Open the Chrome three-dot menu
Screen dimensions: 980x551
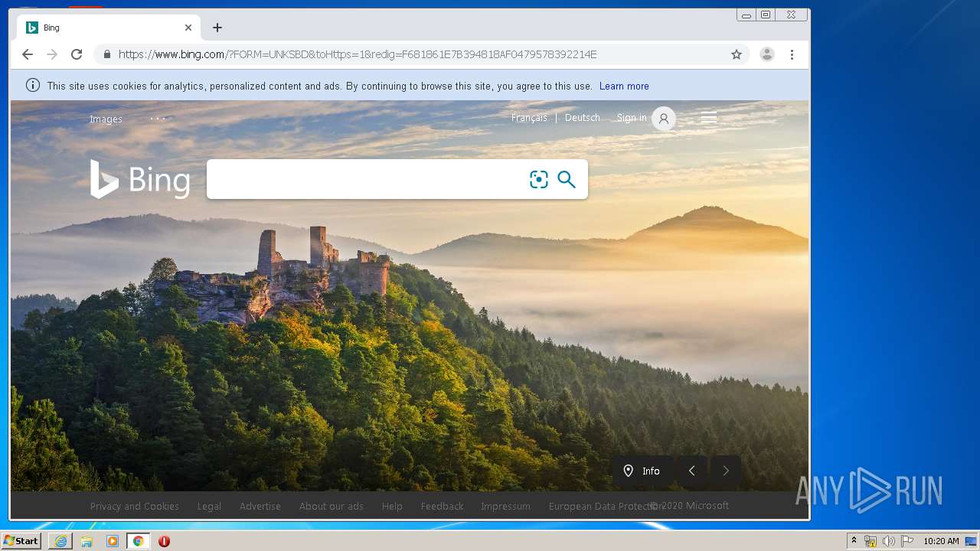click(x=792, y=54)
